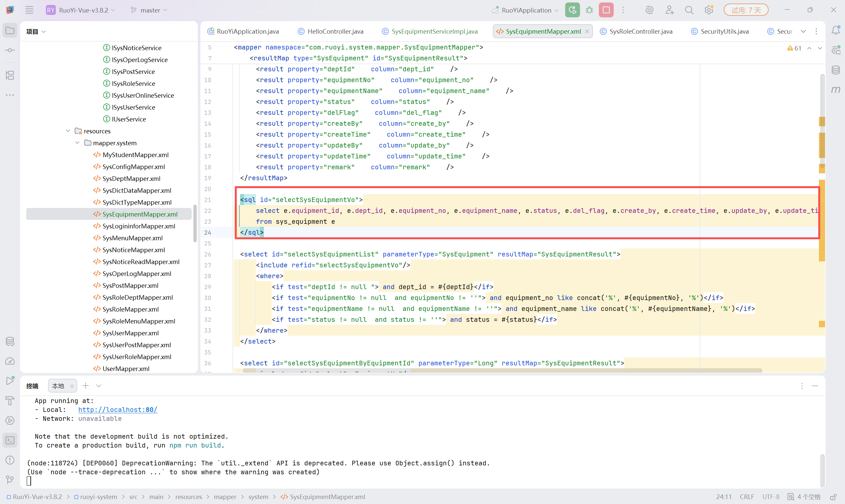Rerun RuoYiApplication with the green button
The width and height of the screenshot is (845, 504).
(572, 10)
